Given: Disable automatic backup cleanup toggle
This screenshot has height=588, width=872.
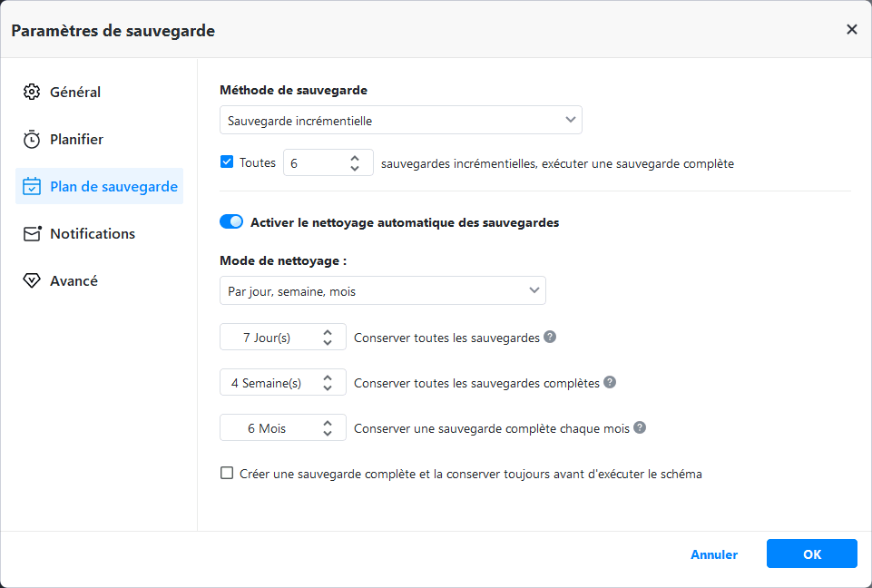Looking at the screenshot, I should pos(231,221).
